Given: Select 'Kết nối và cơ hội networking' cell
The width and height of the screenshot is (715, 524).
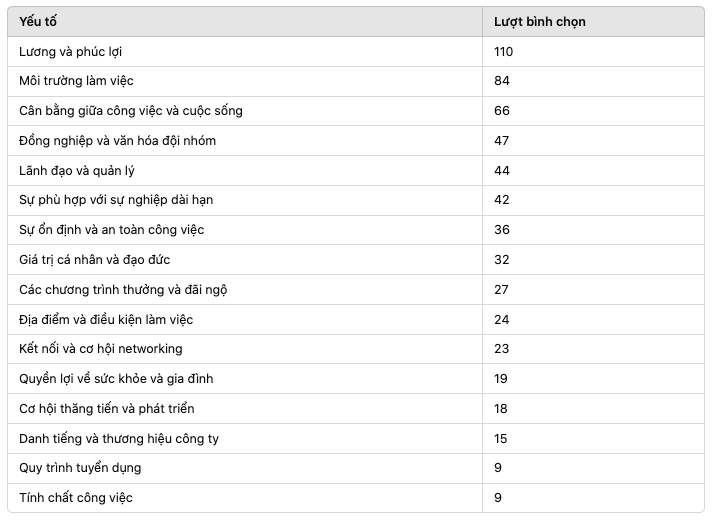Looking at the screenshot, I should pyautogui.click(x=245, y=349).
